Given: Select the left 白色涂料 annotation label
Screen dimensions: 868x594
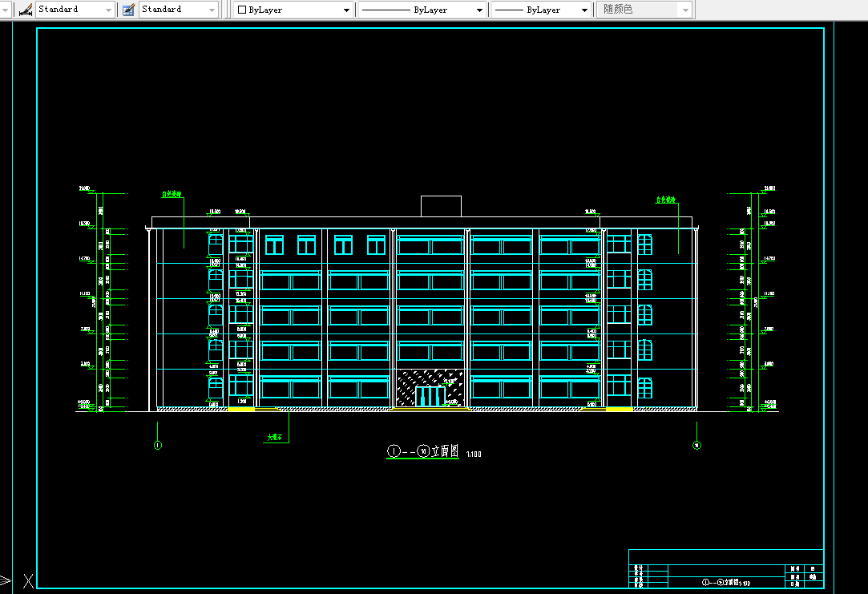Looking at the screenshot, I should [171, 194].
